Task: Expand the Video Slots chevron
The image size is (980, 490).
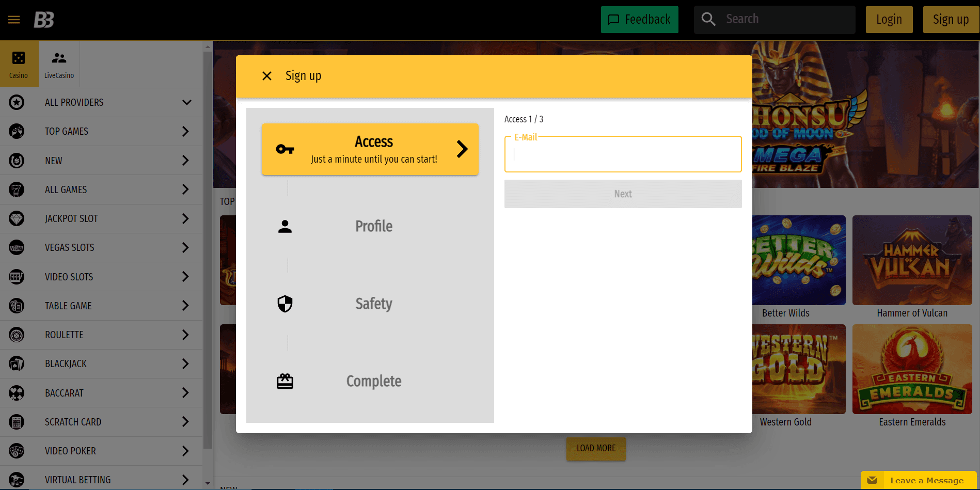Action: click(185, 277)
